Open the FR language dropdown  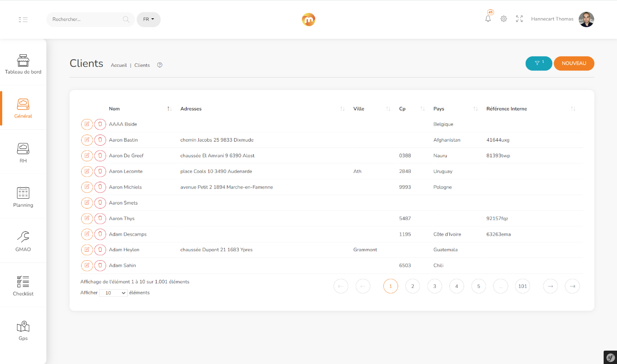148,20
